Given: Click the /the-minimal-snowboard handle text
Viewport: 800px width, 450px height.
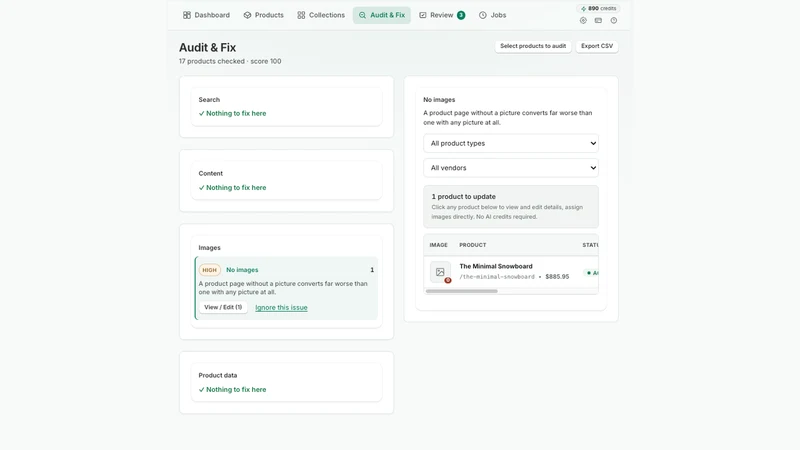Looking at the screenshot, I should point(497,277).
